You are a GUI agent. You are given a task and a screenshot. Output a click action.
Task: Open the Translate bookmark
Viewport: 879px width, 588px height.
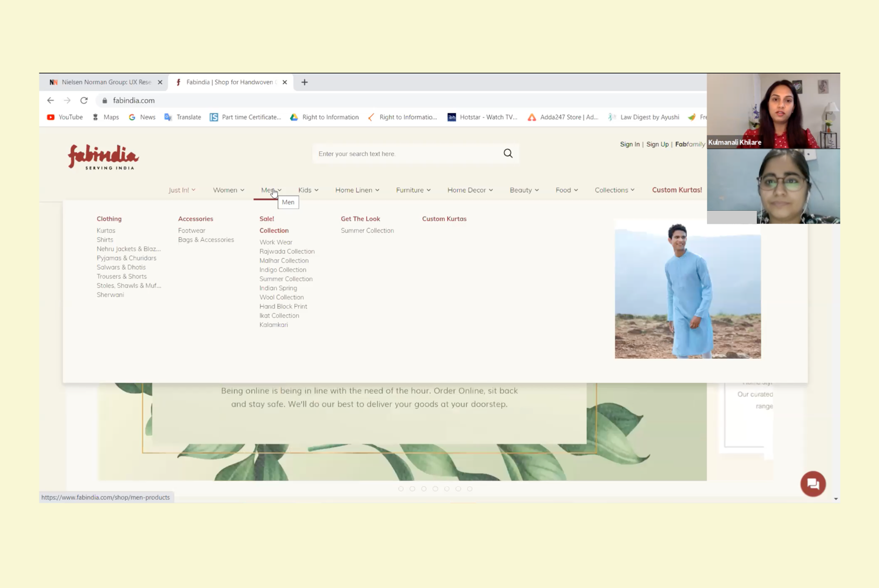182,117
